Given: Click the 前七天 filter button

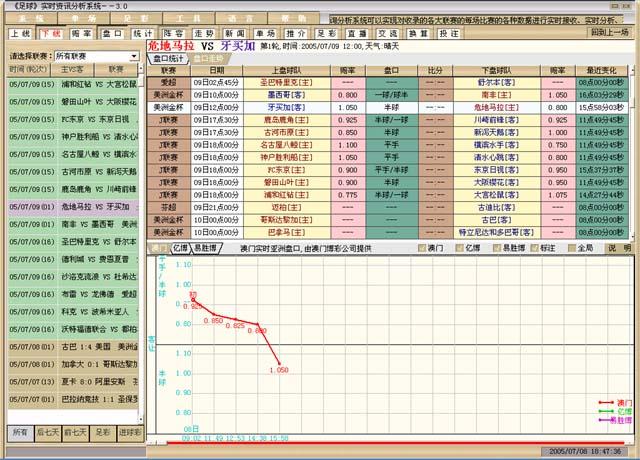Looking at the screenshot, I should (75, 433).
